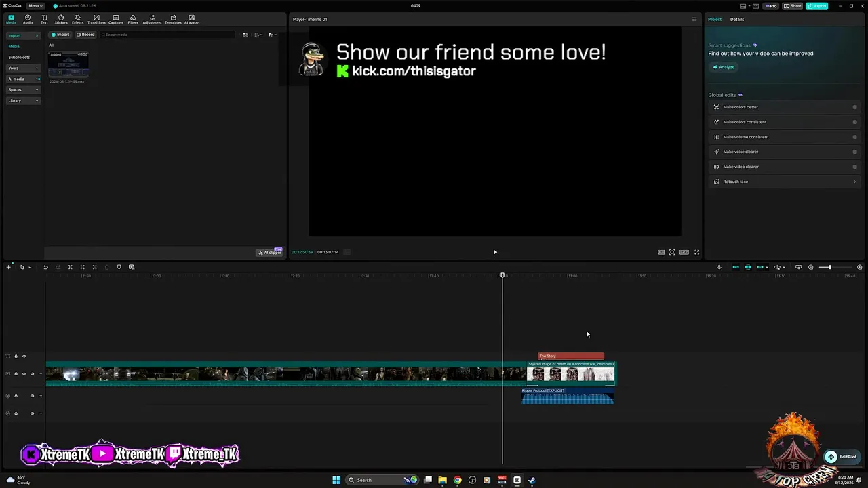Open the Audio panel in the top toolbar
Screen dimensions: 868x488
28,19
